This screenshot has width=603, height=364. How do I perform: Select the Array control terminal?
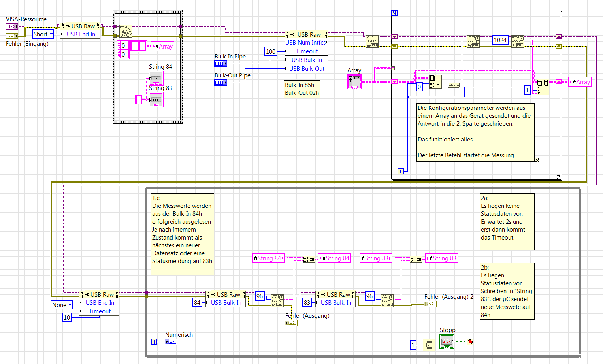click(x=354, y=82)
